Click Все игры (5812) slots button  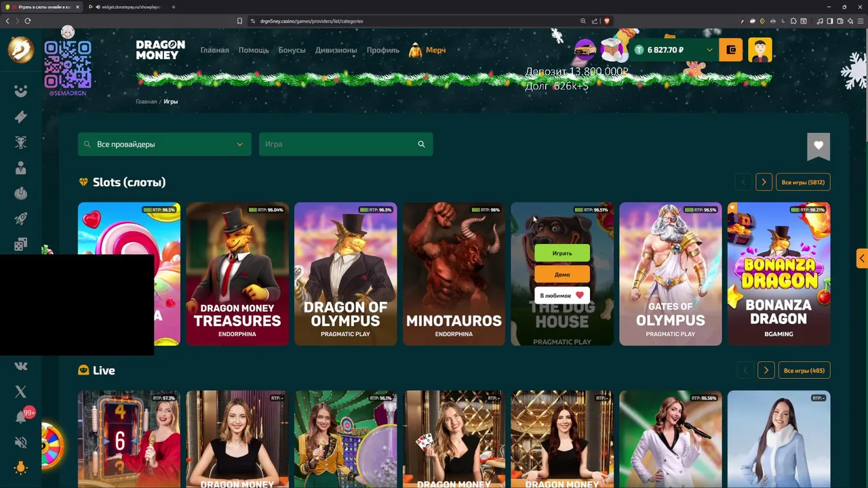coord(803,182)
